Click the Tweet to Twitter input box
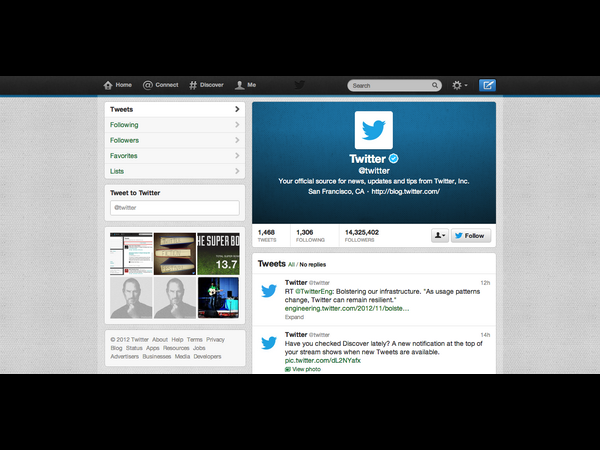600x450 pixels. pos(175,208)
